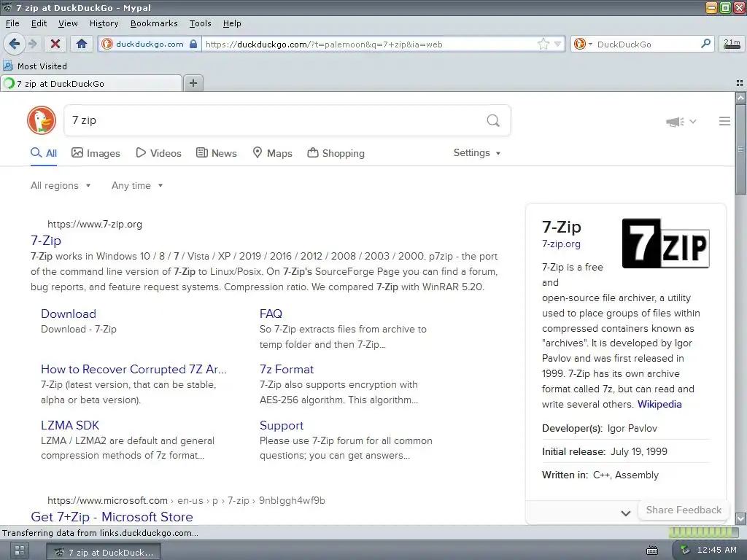Select the All results tab

click(x=44, y=153)
